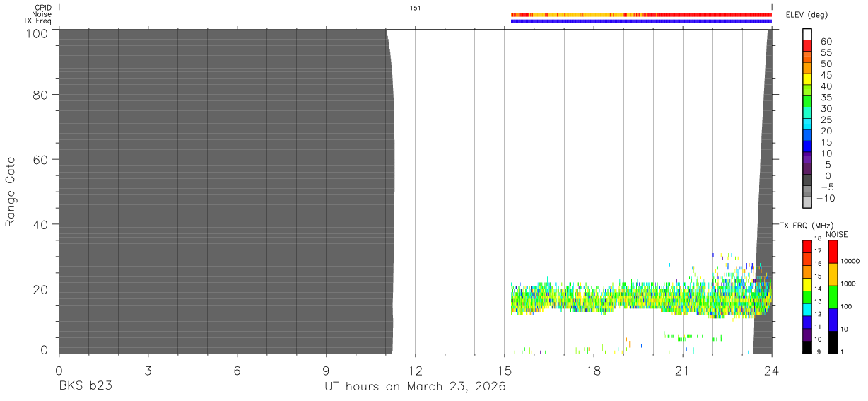Click the 100 label on the NOISE scale
This screenshot has height=401, width=868.
pyautogui.click(x=848, y=306)
